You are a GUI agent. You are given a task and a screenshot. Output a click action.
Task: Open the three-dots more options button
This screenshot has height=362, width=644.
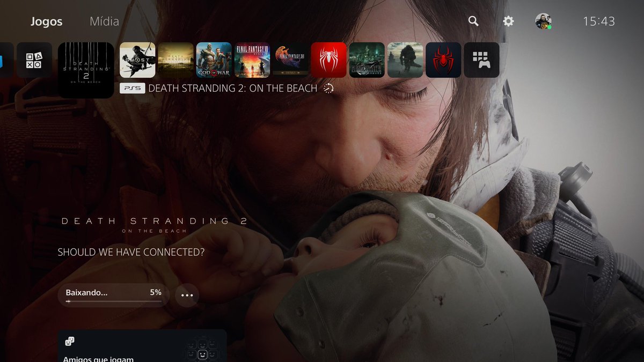click(187, 295)
